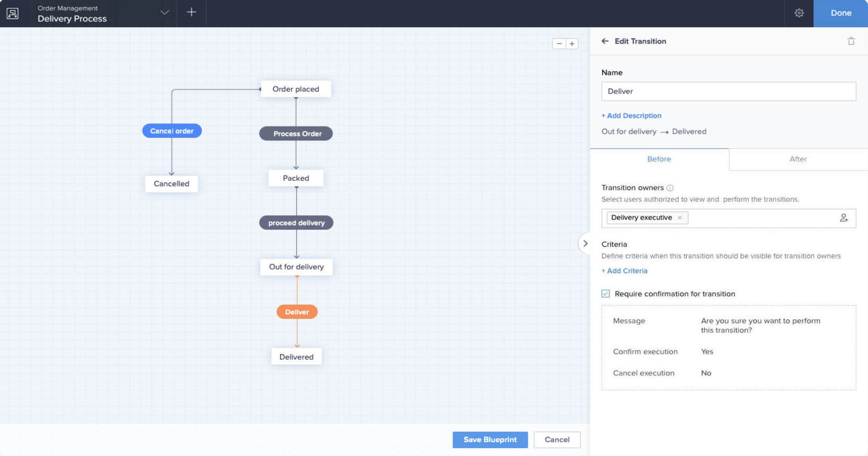Click the Save Blueprint button
This screenshot has width=868, height=456.
click(490, 440)
